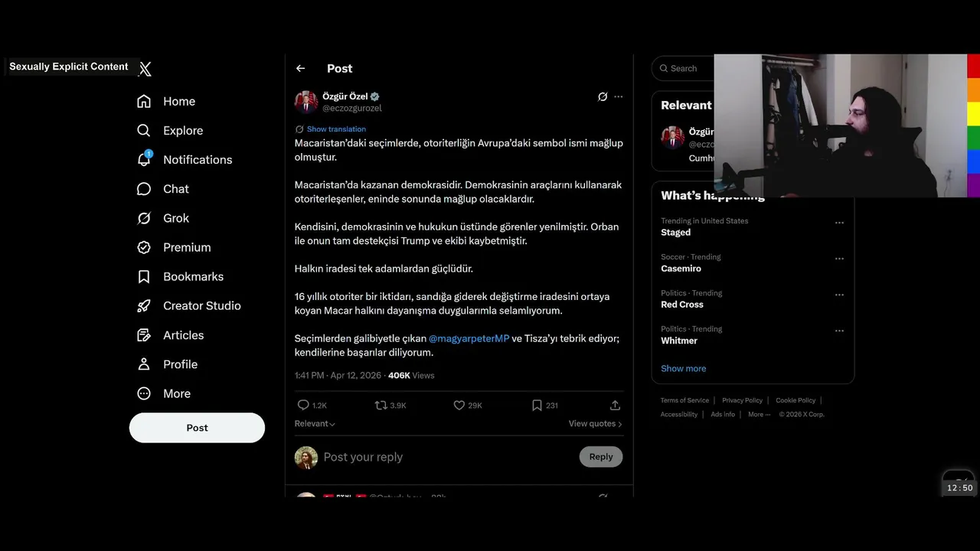Like the post with 29K heart

click(x=459, y=405)
